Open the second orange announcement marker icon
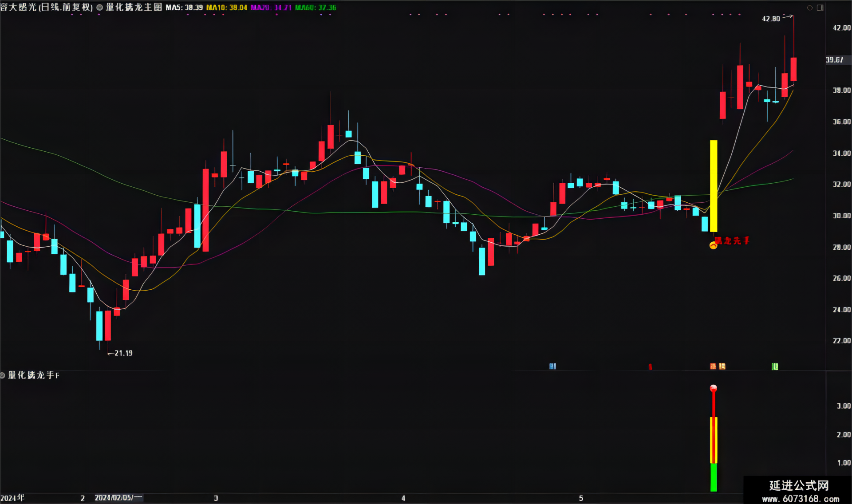Screen dimensions: 852x504 (x=722, y=366)
